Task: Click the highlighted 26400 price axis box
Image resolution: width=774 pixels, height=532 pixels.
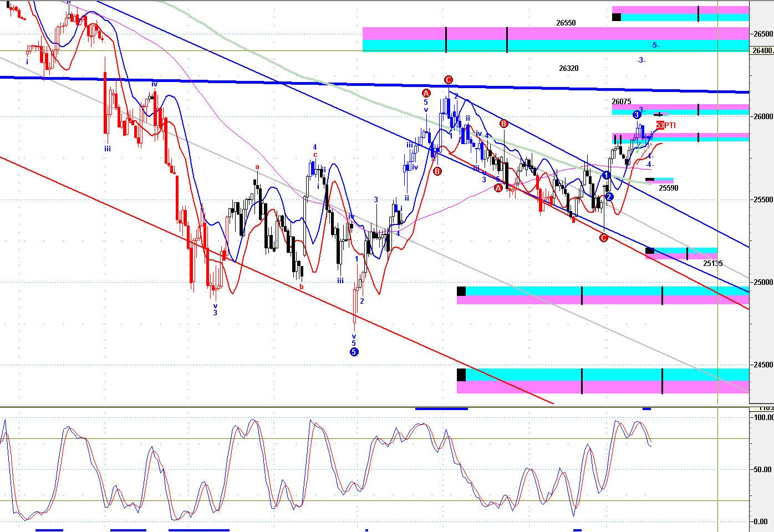Action: [x=762, y=50]
